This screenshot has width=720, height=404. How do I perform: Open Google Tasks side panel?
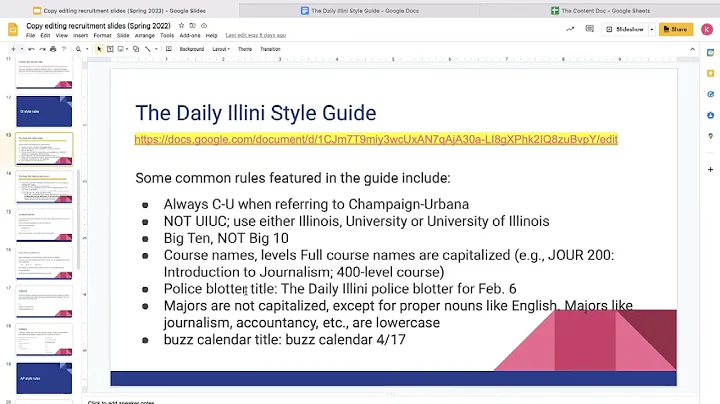(710, 94)
